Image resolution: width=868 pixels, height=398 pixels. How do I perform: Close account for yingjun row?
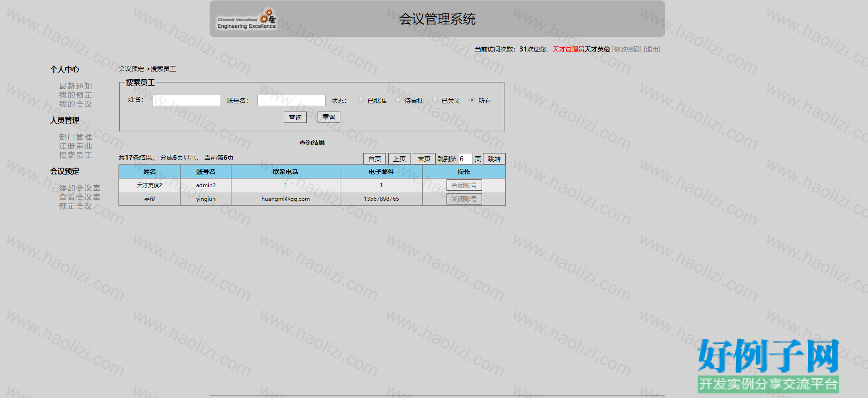tap(464, 199)
